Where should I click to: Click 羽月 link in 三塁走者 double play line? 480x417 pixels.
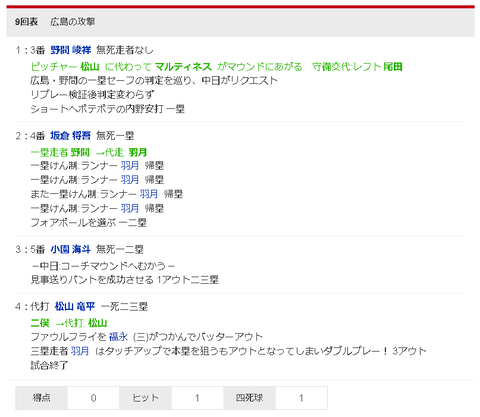point(80,351)
